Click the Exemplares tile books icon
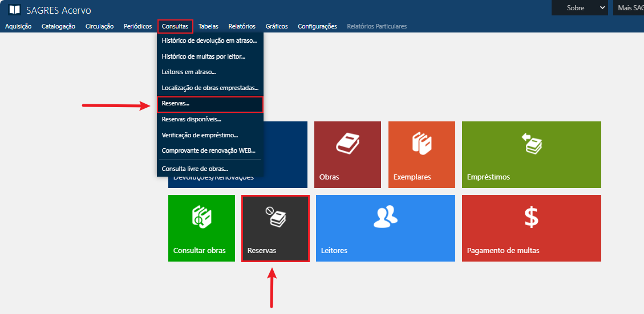Viewport: 644px width, 314px height. pos(421,143)
